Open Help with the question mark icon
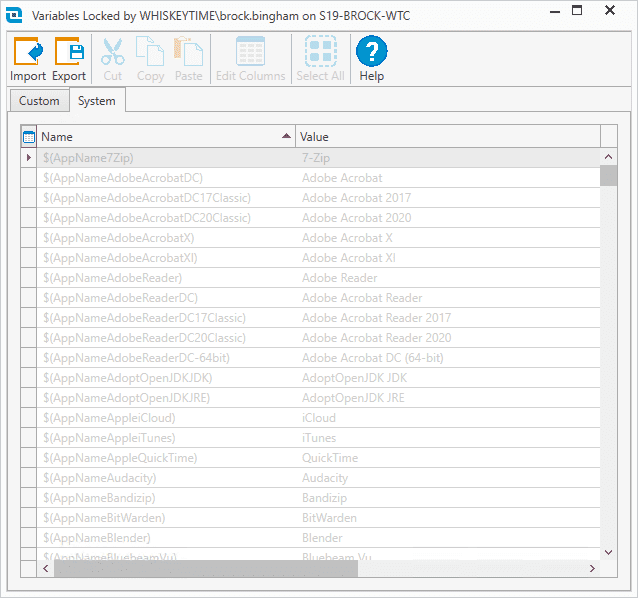The width and height of the screenshot is (638, 598). 371,51
